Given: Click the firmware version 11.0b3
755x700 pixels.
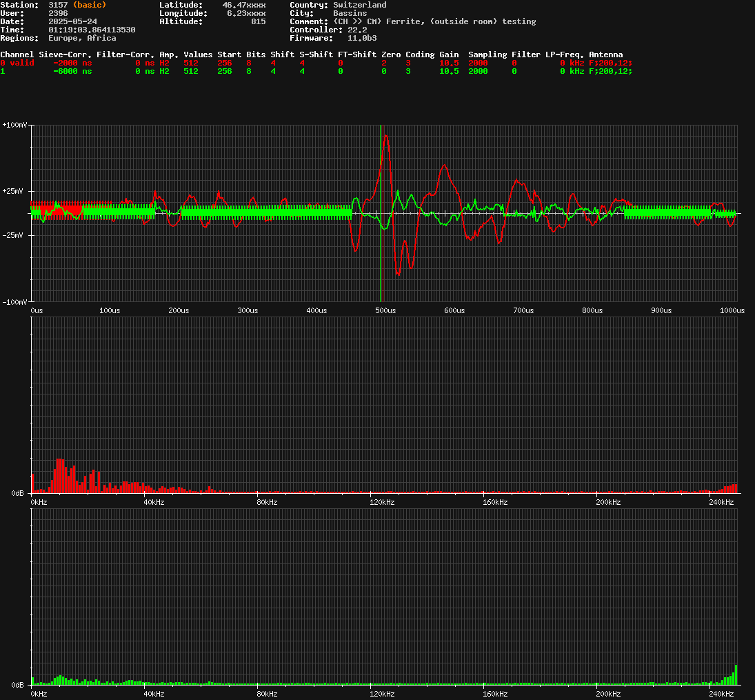Looking at the screenshot, I should coord(362,38).
